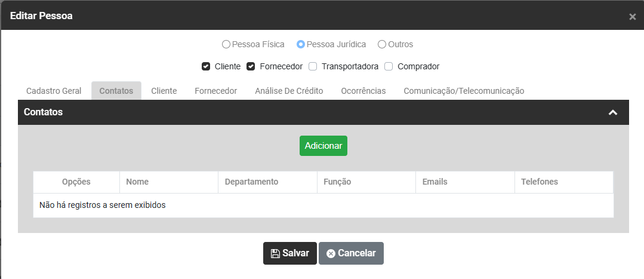This screenshot has height=279, width=644.
Task: Open the Comunicação/Telecomunicação tab
Action: [464, 91]
